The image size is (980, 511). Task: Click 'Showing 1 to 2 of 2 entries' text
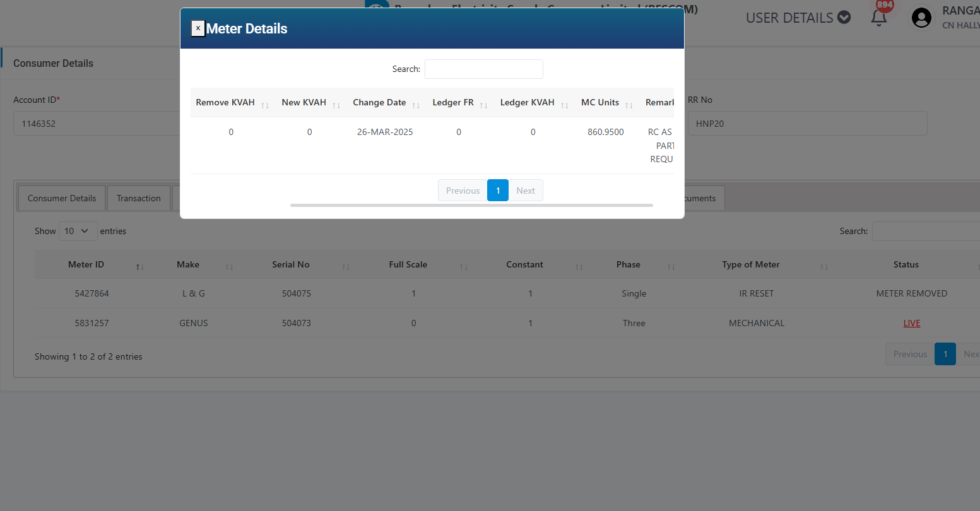point(88,356)
